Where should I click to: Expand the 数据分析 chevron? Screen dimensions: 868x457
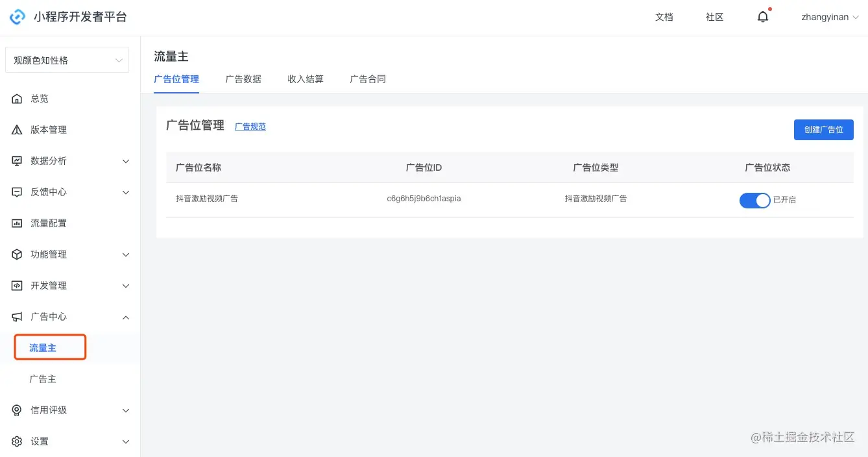tap(126, 161)
